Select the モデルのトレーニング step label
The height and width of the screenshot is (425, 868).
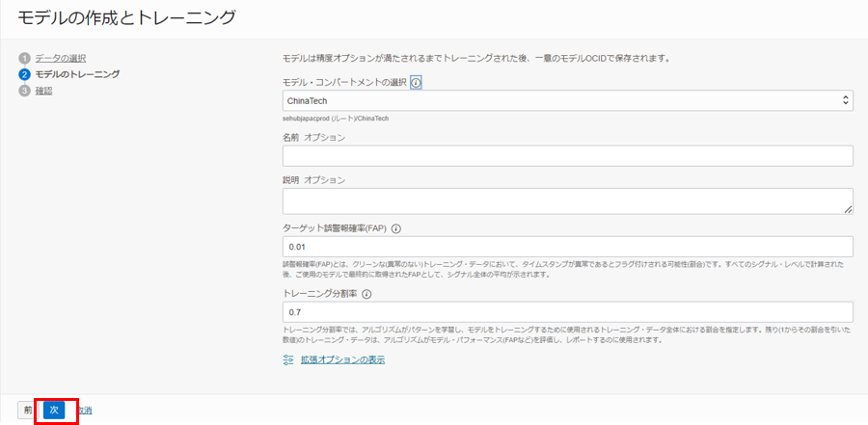pos(77,74)
